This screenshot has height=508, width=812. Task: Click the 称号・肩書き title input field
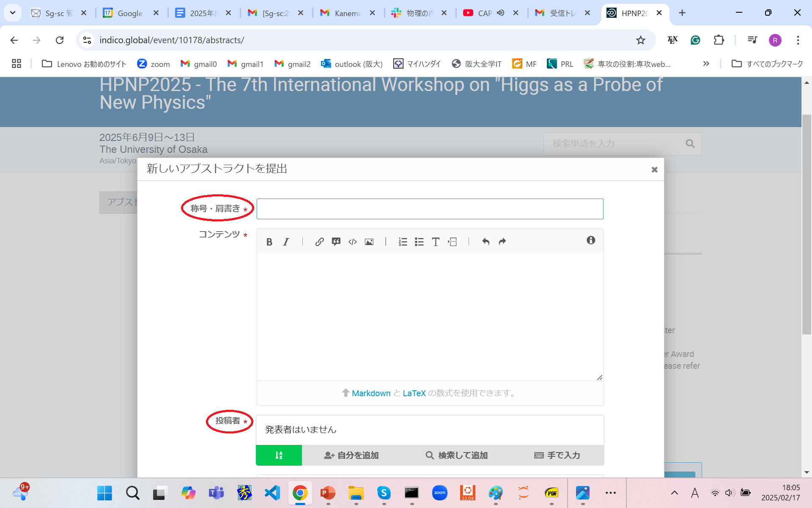pyautogui.click(x=430, y=209)
